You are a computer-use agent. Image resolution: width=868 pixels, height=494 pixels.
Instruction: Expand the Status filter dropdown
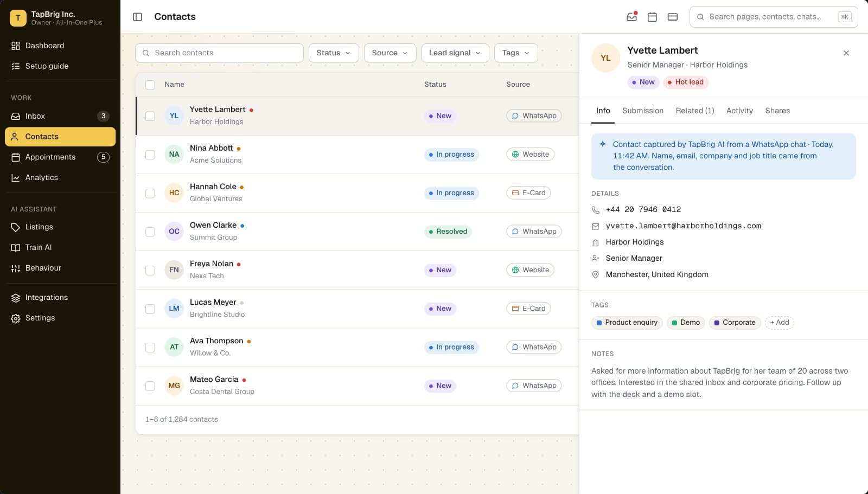(x=334, y=53)
